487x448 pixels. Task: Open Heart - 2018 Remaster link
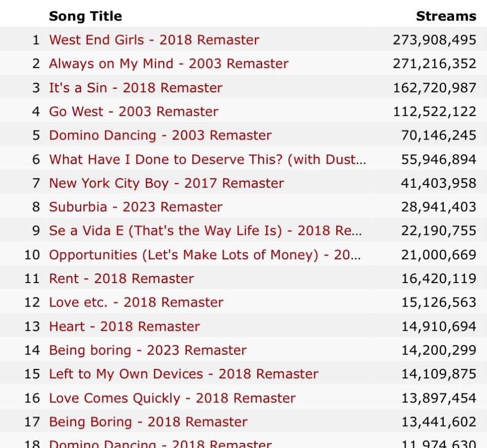pyautogui.click(x=124, y=326)
